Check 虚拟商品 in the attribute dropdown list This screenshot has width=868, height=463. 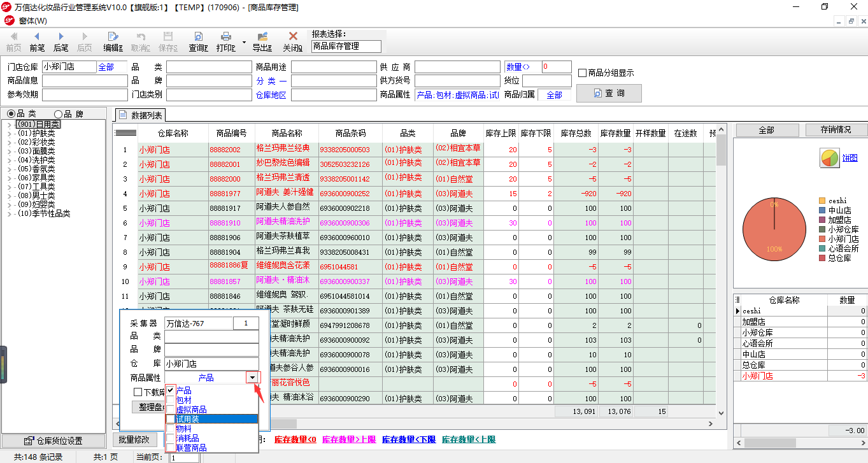click(170, 409)
